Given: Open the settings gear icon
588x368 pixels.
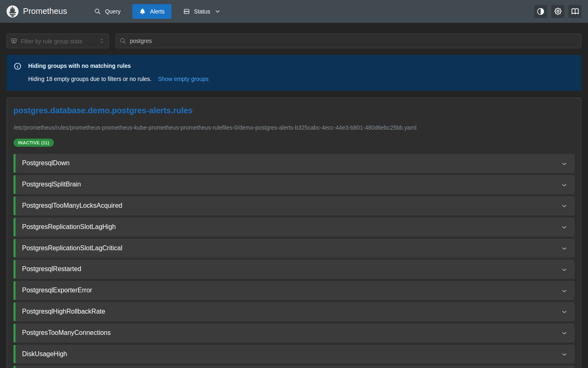Looking at the screenshot, I should click(x=558, y=11).
